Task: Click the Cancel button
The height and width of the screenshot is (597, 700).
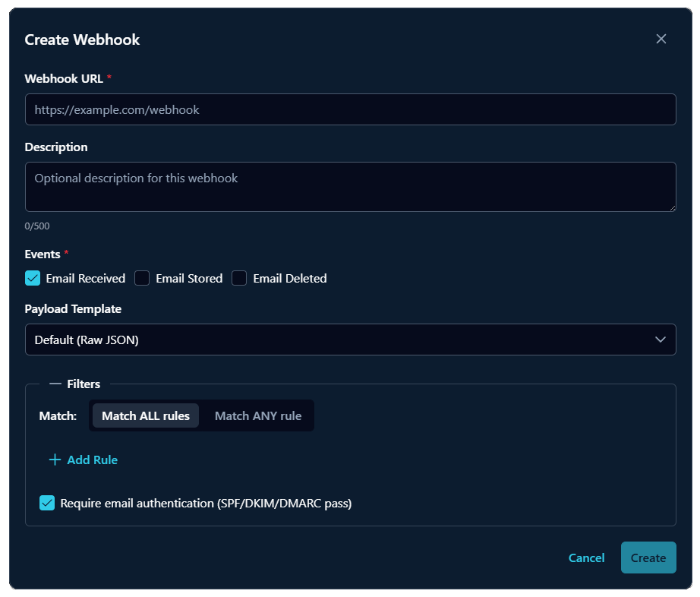Action: (x=585, y=557)
